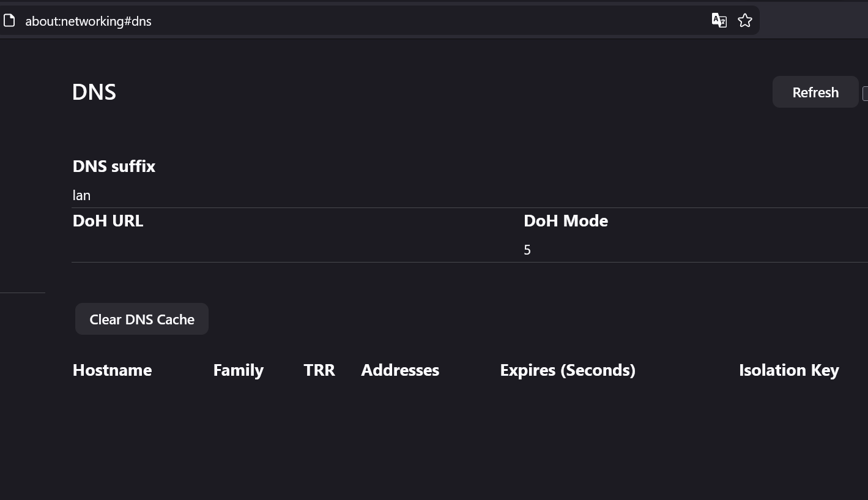Click the Clear DNS Cache button
Screen dimensions: 868x500
tap(142, 319)
